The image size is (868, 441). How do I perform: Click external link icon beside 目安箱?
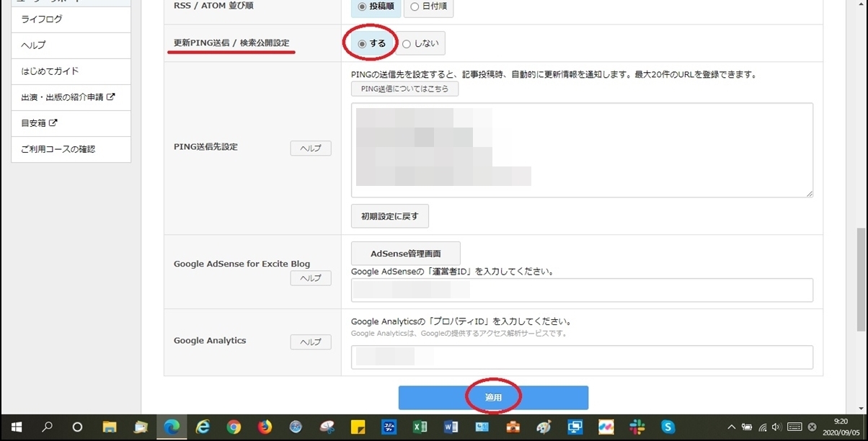(53, 123)
